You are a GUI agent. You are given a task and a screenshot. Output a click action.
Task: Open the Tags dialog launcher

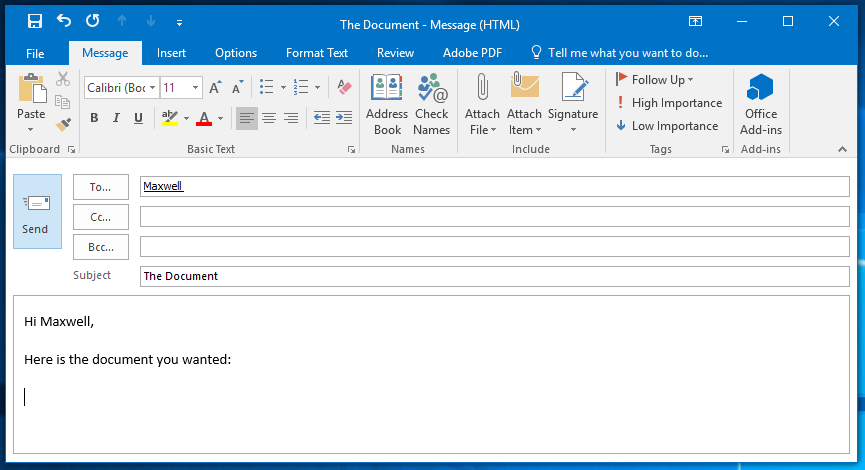tap(725, 149)
